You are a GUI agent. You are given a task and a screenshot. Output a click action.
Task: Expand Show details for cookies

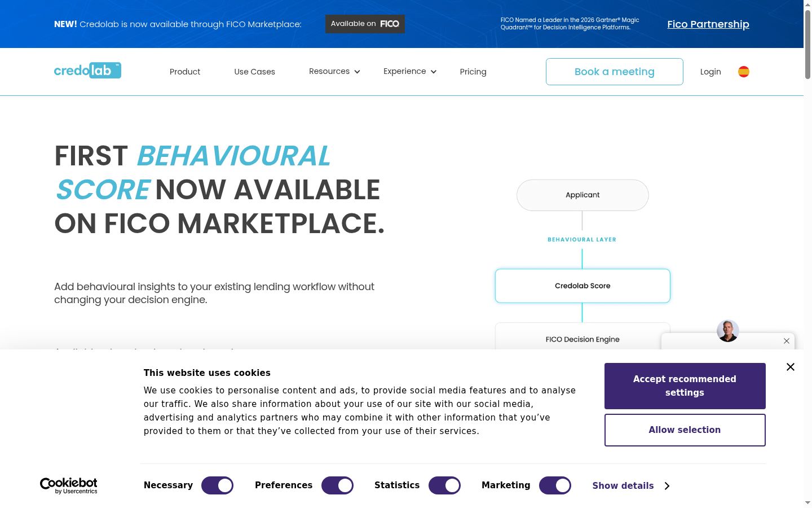coord(631,485)
